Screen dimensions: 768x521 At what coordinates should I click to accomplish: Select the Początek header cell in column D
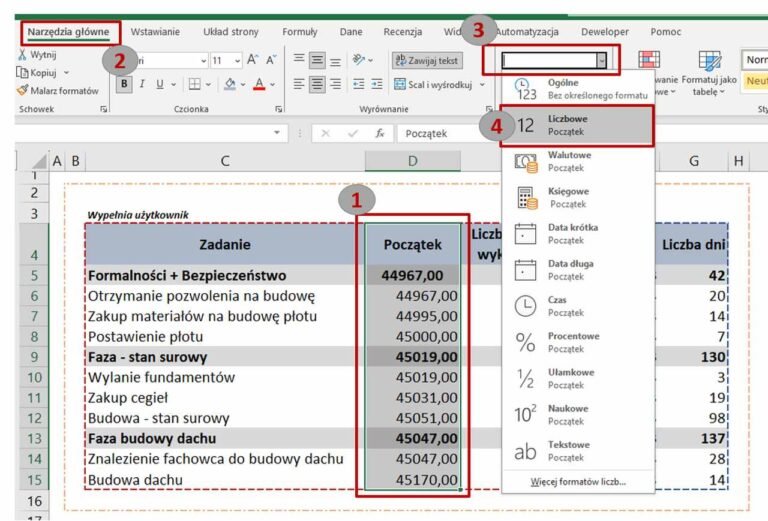click(x=412, y=243)
